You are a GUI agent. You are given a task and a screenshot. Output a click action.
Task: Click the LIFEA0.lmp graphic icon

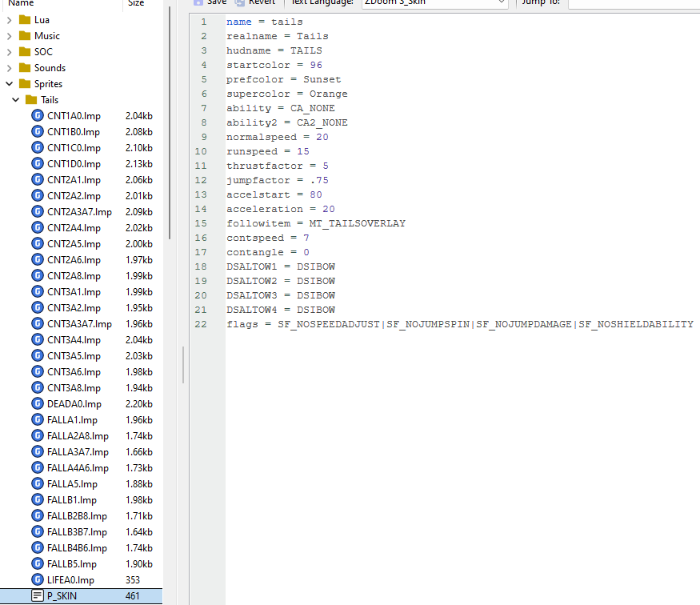[x=38, y=579]
